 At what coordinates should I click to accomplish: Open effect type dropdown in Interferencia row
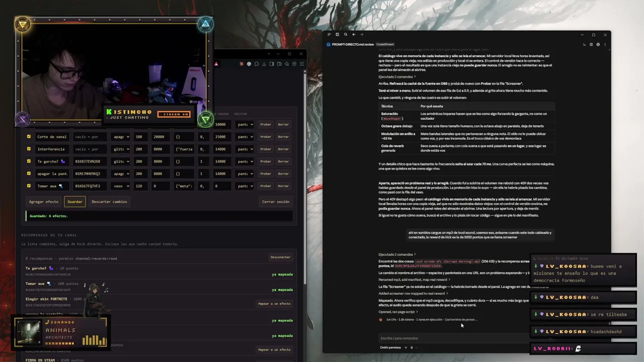coord(121,149)
